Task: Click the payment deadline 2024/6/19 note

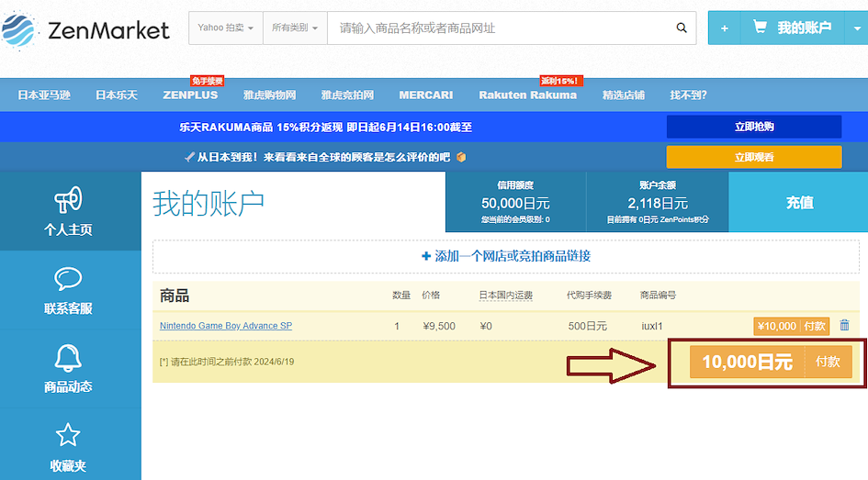Action: (x=227, y=362)
